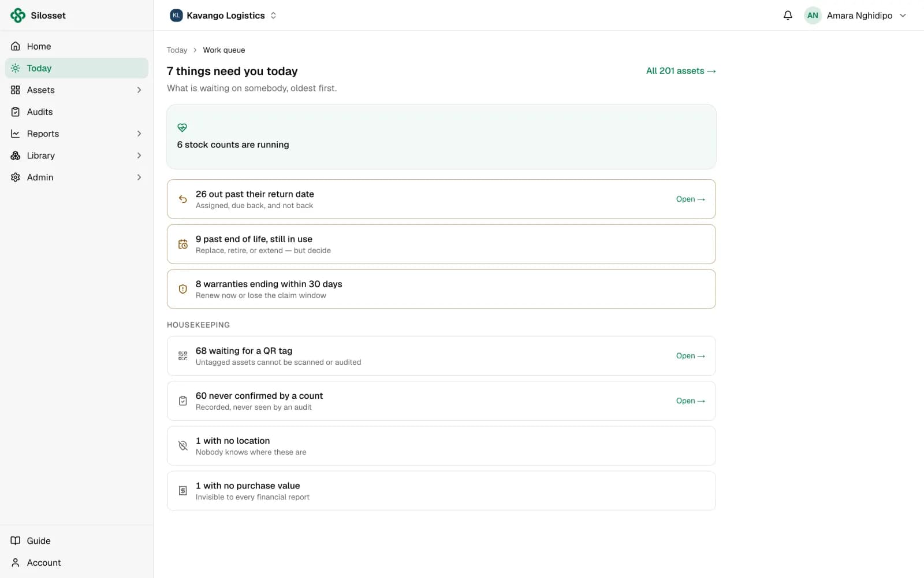Expand the Library submenu chevron
The image size is (924, 578).
click(x=139, y=155)
